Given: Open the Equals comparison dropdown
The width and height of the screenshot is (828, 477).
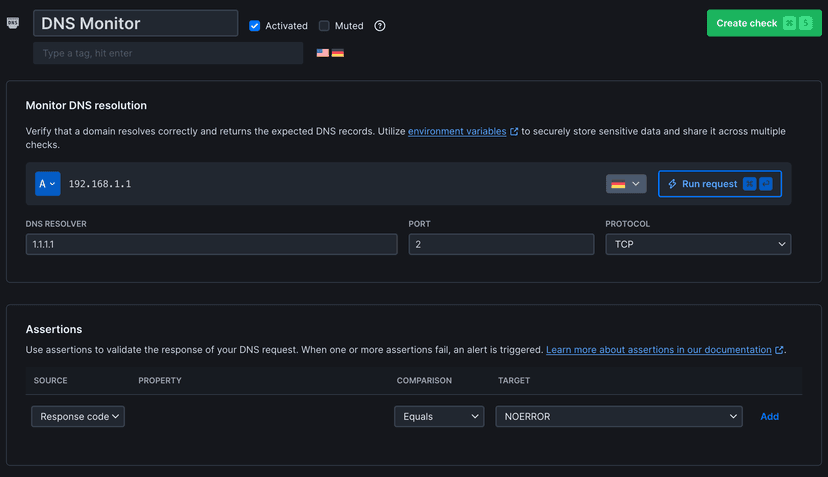Looking at the screenshot, I should point(439,416).
